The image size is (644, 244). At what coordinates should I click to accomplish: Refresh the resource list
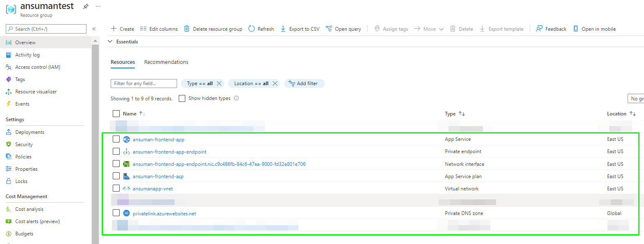(x=261, y=29)
